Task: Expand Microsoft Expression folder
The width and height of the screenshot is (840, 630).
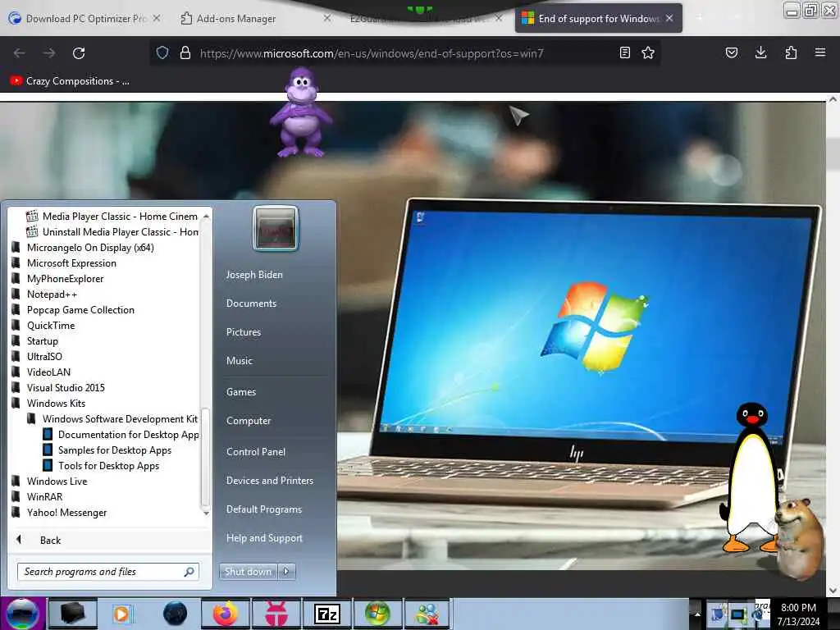Action: [64, 263]
